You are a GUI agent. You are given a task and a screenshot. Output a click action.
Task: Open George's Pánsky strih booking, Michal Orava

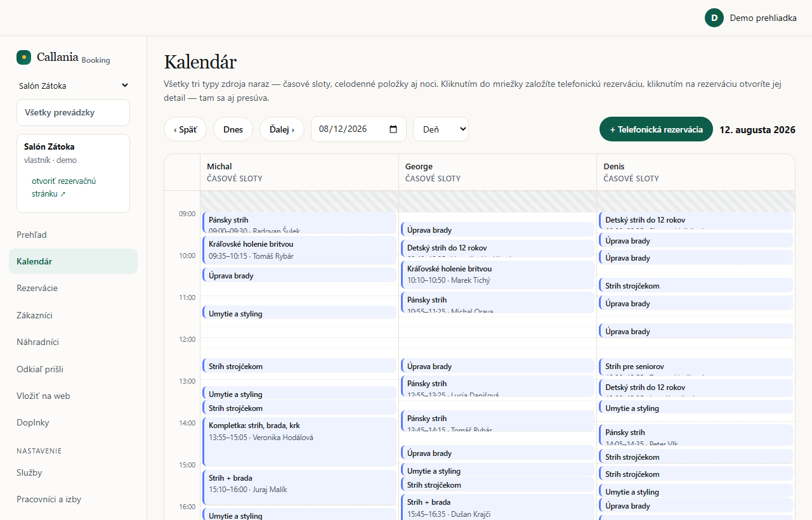(498, 302)
